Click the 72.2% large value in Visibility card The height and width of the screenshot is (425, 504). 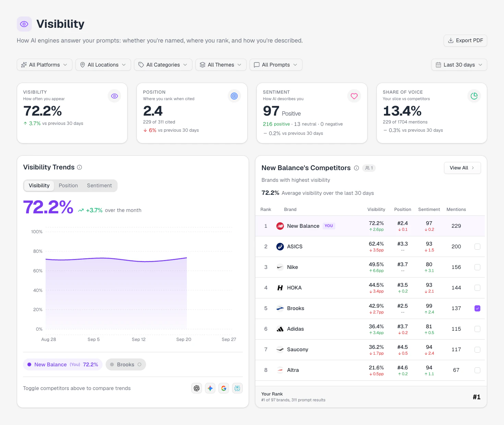tap(43, 111)
